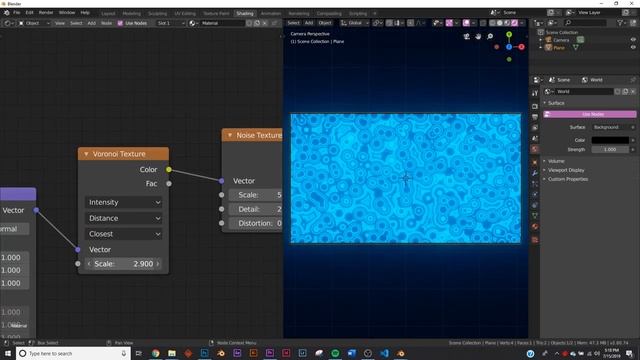The width and height of the screenshot is (640, 360).
Task: Switch to the Animation workspace tab
Action: 271,13
